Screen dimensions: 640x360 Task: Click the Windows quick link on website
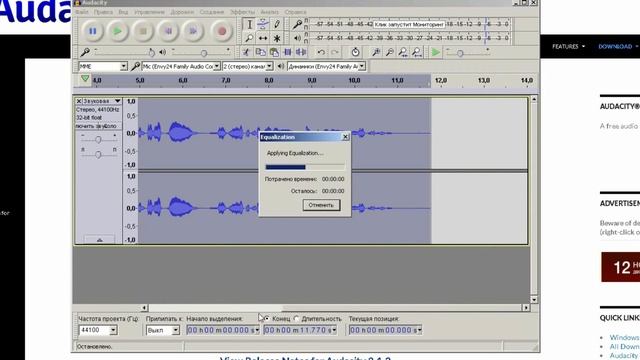click(624, 338)
